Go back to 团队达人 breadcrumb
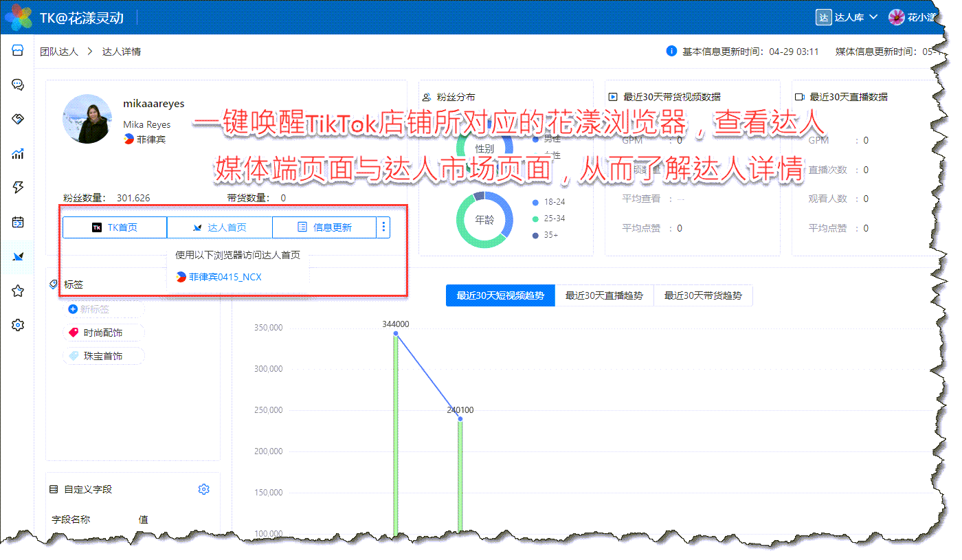This screenshot has width=962, height=560. [x=59, y=52]
